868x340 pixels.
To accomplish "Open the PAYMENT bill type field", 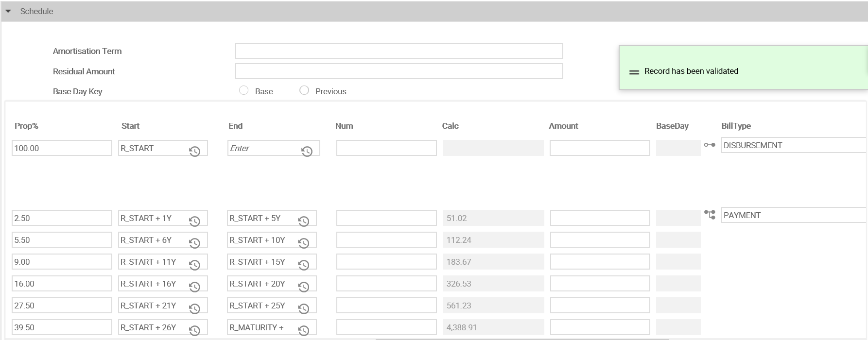I will coord(793,215).
